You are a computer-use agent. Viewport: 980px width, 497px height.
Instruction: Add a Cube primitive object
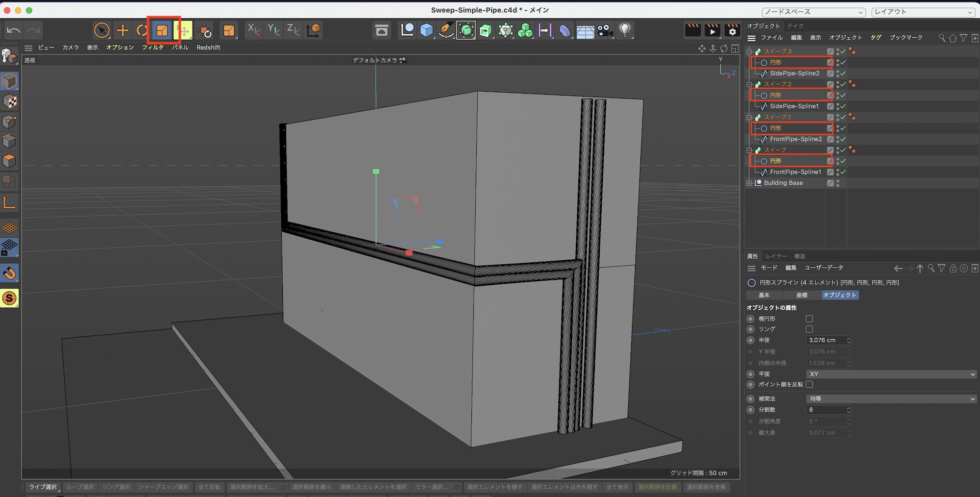point(426,30)
